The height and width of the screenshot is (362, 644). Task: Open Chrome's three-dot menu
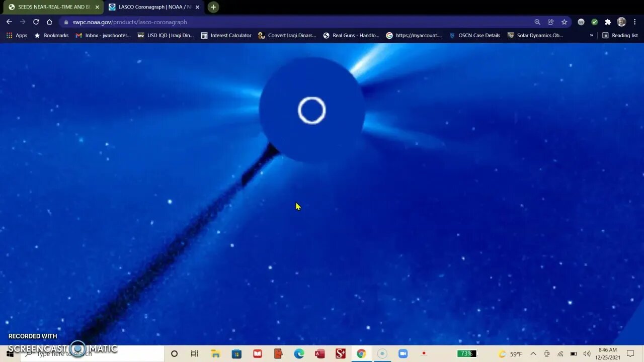coord(635,22)
